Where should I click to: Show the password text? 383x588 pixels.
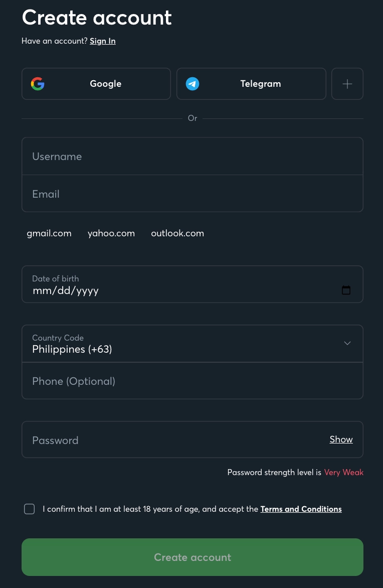pyautogui.click(x=341, y=439)
